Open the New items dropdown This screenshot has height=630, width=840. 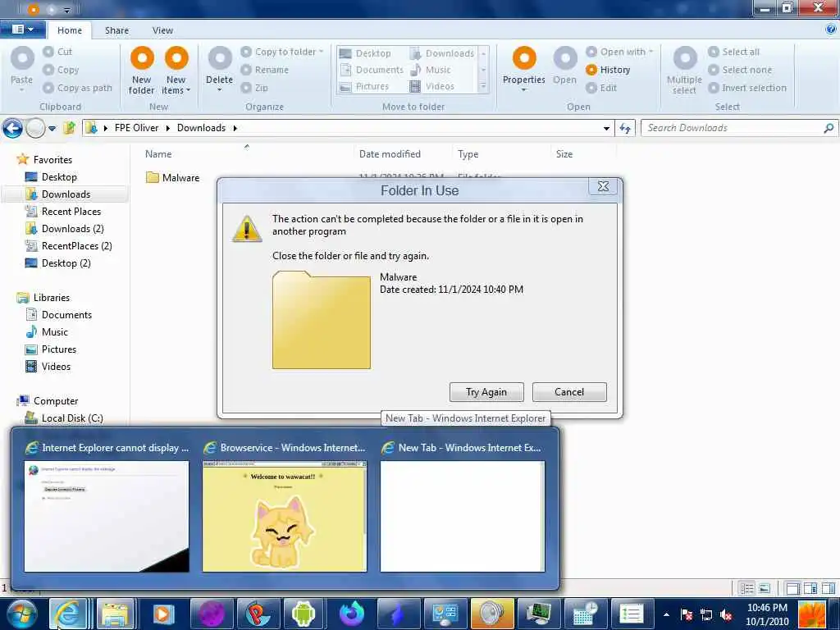tap(176, 71)
